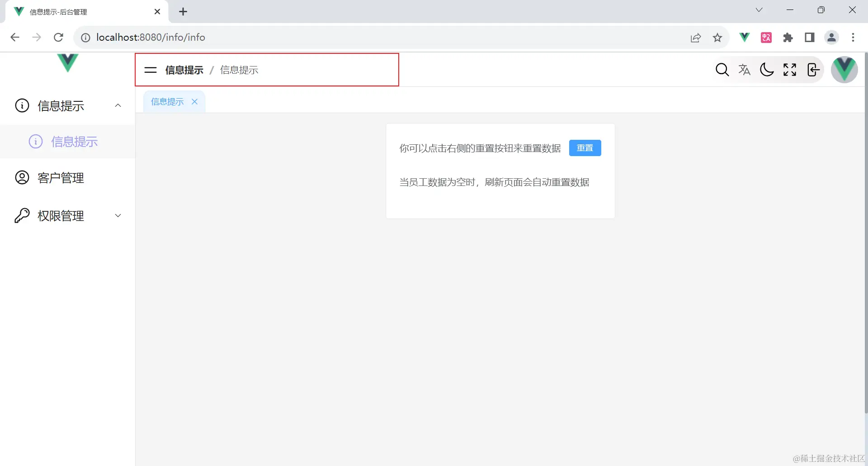Toggle the browser side panel icon

pos(810,38)
